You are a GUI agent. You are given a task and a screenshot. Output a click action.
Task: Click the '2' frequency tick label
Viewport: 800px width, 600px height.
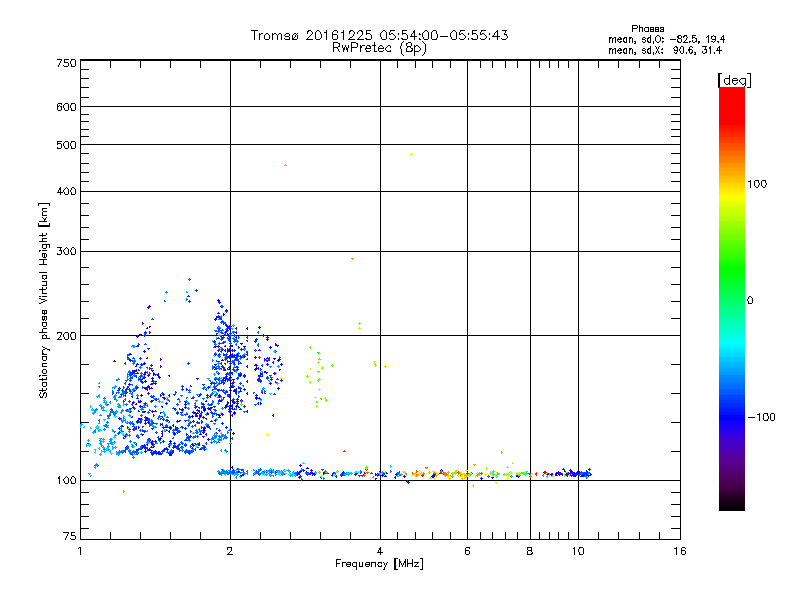coord(230,551)
